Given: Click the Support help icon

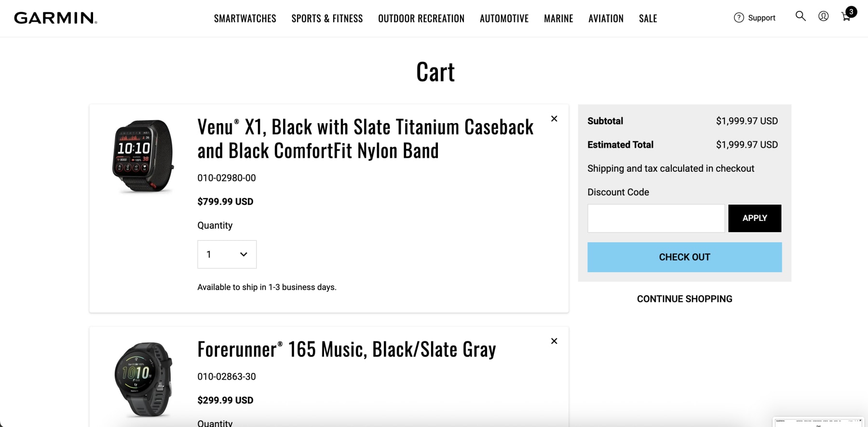Looking at the screenshot, I should tap(739, 18).
